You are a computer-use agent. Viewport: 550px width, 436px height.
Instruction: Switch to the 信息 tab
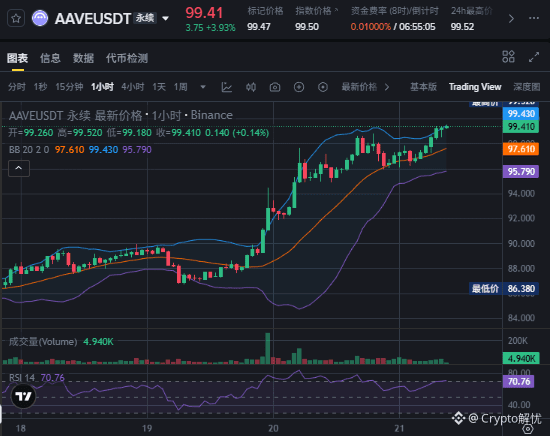point(50,58)
